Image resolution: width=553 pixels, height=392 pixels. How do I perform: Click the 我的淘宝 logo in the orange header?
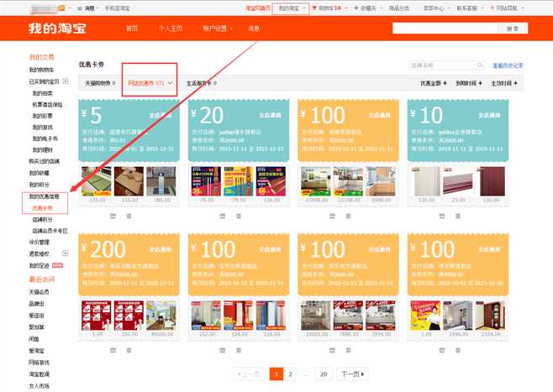click(x=57, y=29)
